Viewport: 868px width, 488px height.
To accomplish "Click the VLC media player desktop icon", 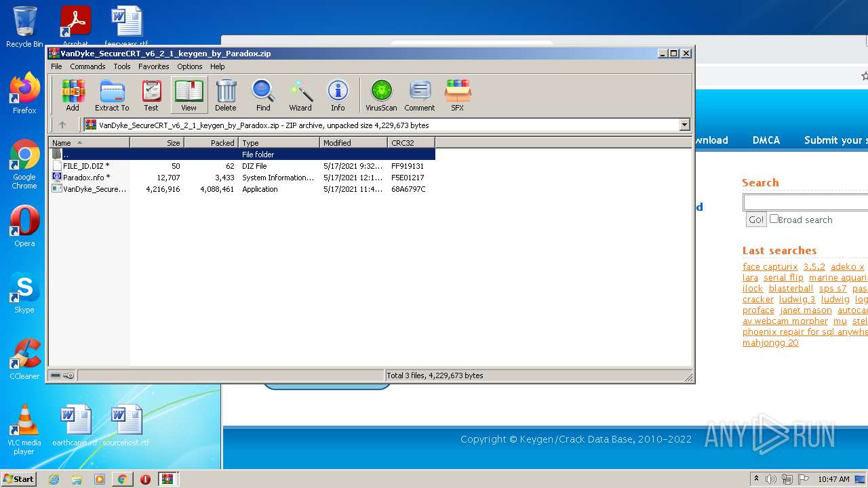I will click(x=24, y=430).
